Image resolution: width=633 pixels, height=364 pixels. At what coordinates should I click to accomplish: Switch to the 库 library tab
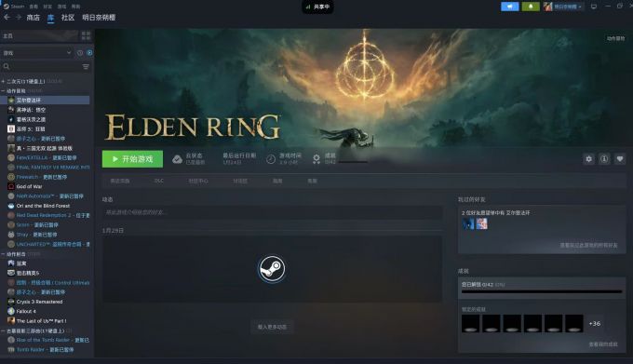tap(50, 18)
